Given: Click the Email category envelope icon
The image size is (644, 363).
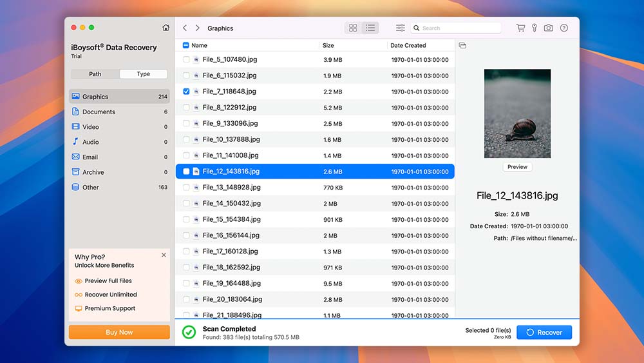Looking at the screenshot, I should (x=75, y=157).
